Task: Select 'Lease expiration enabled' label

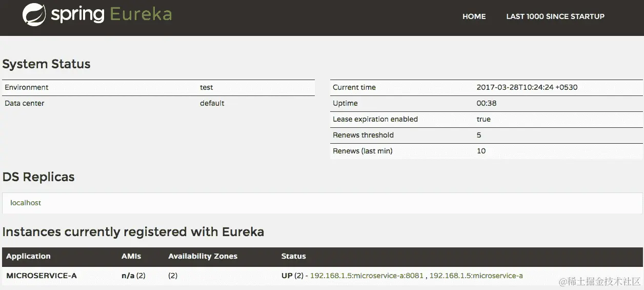Action: coord(375,119)
